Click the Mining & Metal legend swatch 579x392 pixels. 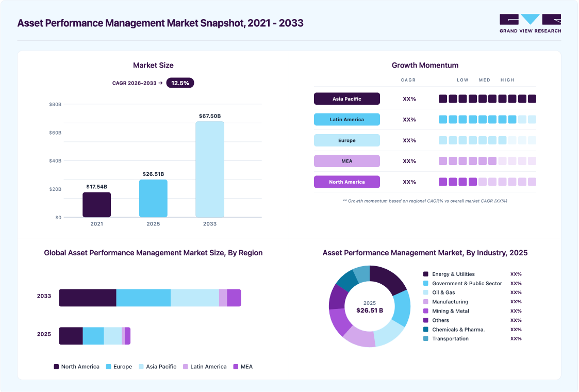[425, 311]
